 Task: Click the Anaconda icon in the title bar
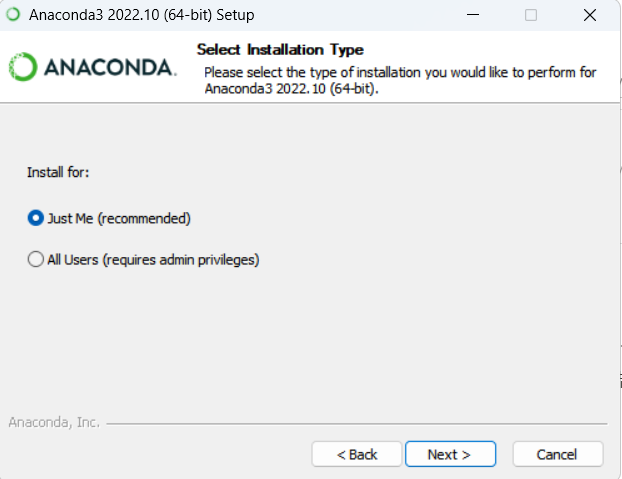point(14,15)
